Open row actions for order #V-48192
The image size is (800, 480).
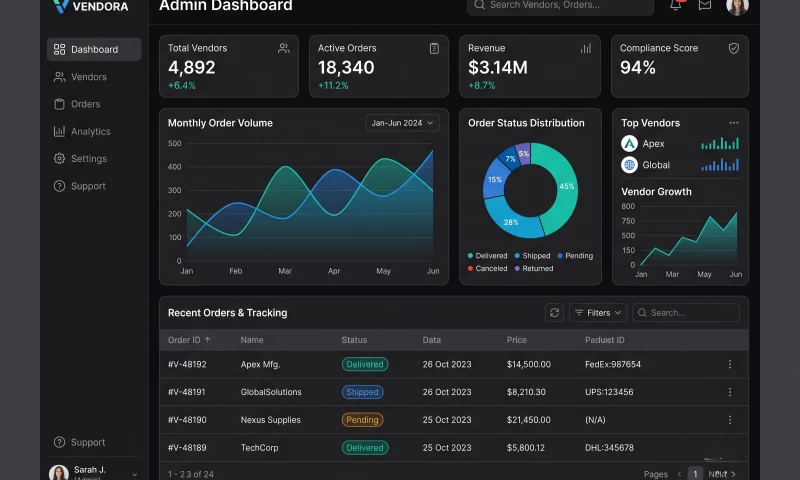point(730,364)
